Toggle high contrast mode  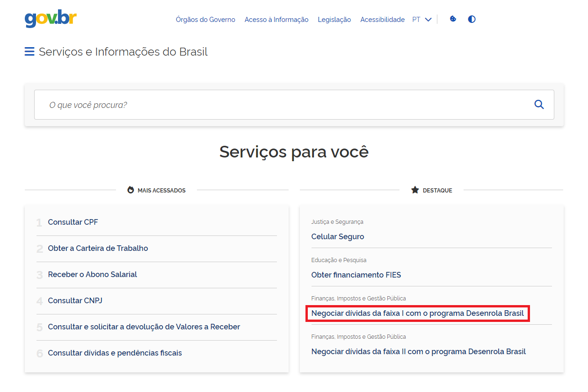click(472, 19)
